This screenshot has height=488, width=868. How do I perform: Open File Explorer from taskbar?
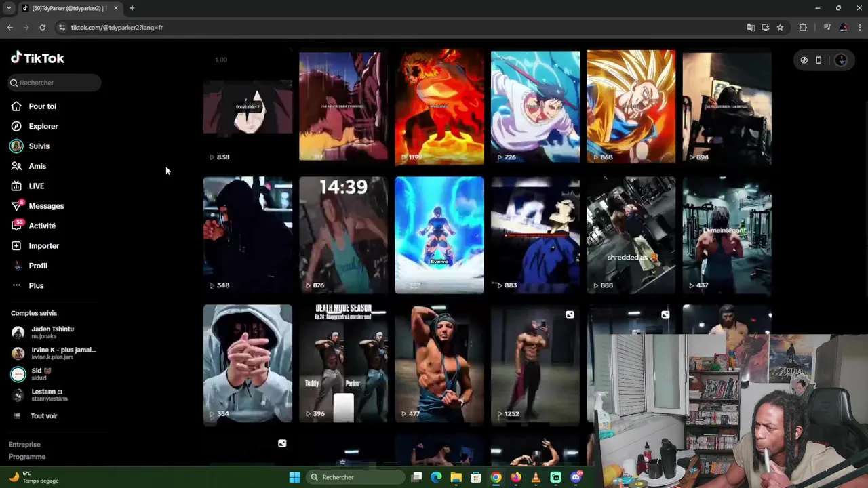pos(456,477)
